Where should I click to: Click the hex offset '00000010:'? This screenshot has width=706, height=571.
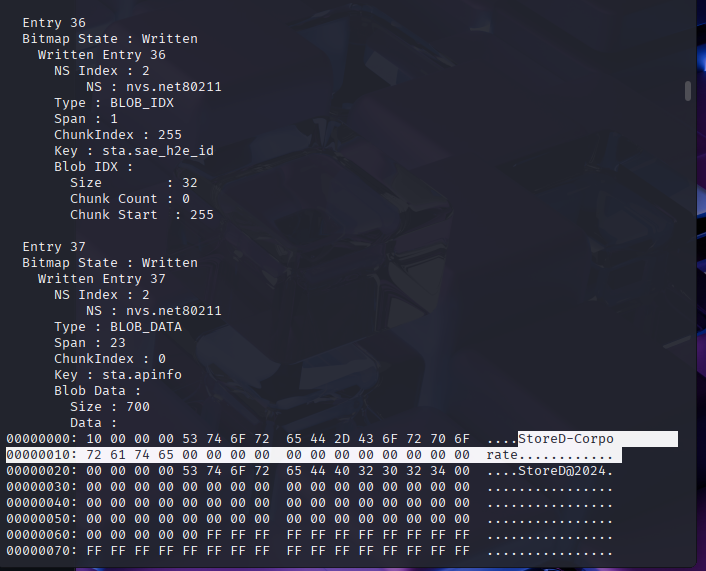tap(42, 455)
